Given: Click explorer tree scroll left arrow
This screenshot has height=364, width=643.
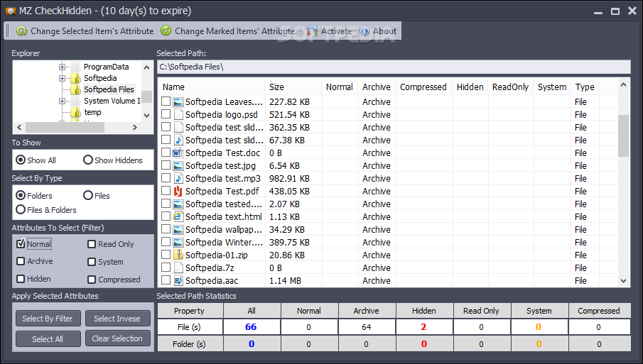Looking at the screenshot, I should [19, 127].
